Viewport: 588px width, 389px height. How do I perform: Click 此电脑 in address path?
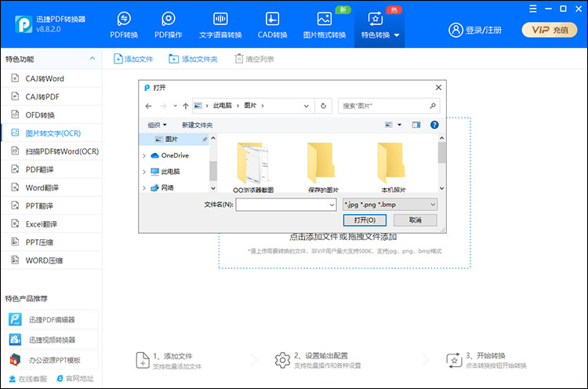[223, 106]
